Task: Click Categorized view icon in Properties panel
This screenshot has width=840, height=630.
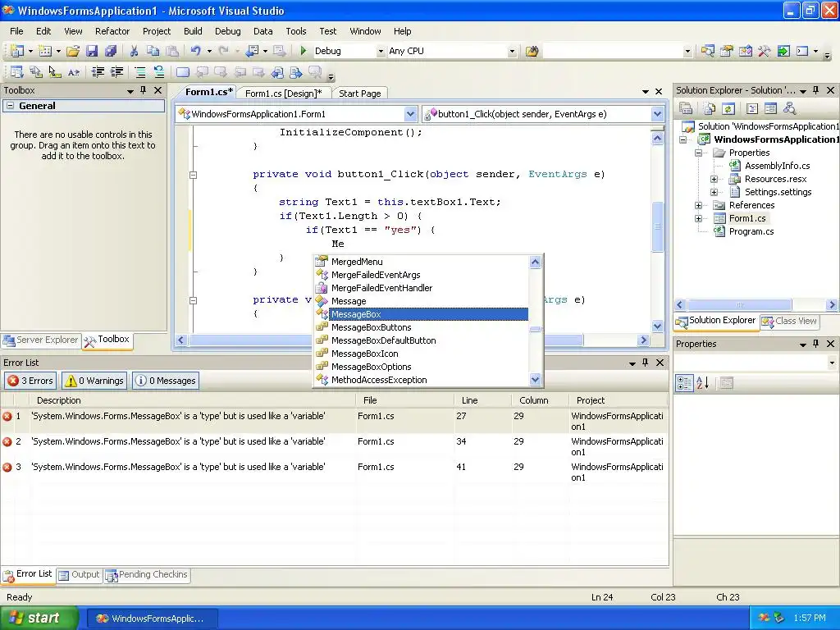Action: tap(684, 383)
